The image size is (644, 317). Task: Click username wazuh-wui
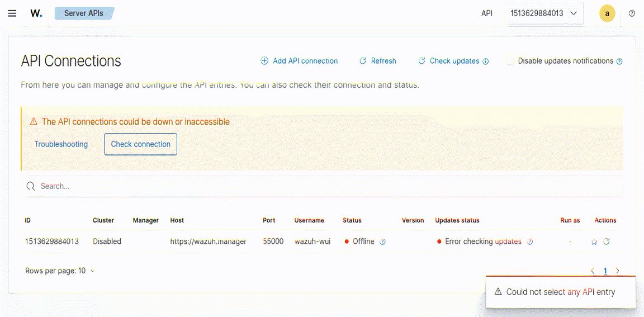tap(312, 242)
